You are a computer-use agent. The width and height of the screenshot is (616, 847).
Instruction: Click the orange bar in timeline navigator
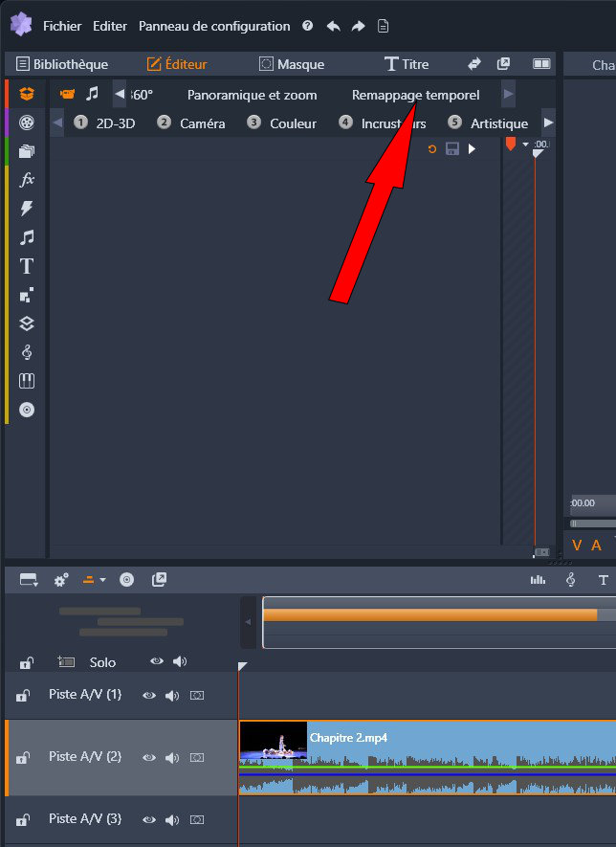(x=429, y=615)
